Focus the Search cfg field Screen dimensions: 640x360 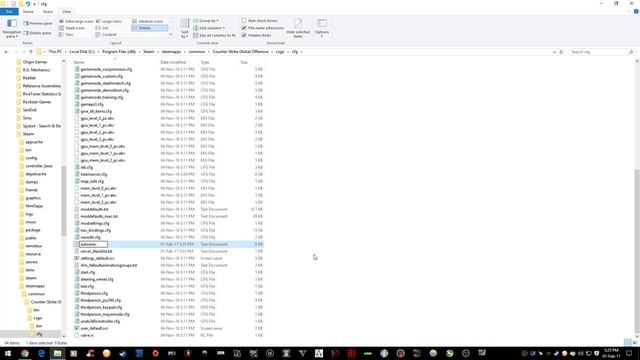pos(601,52)
